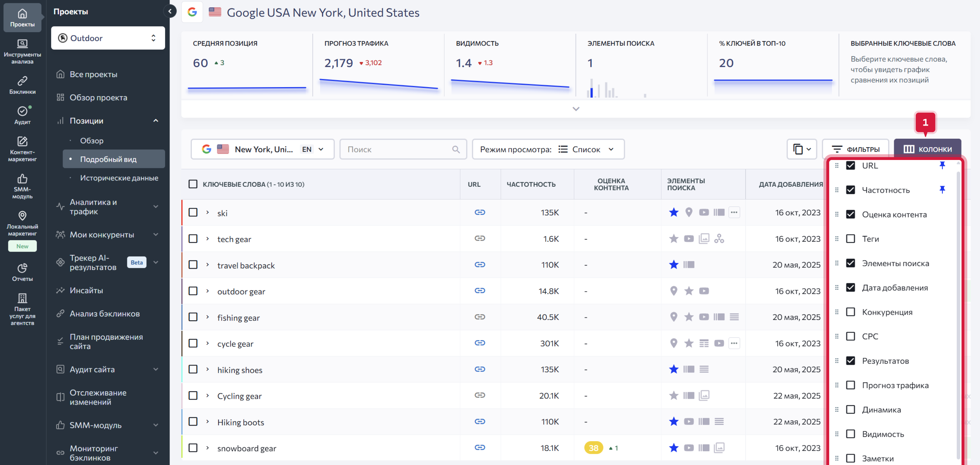Click the Google logo at page top

[192, 12]
